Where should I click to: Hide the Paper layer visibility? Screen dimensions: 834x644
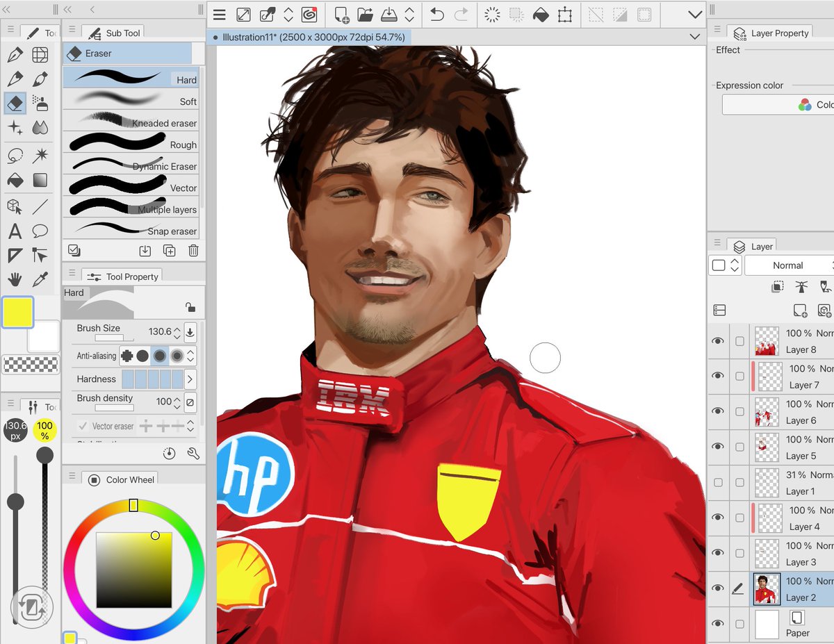718,624
